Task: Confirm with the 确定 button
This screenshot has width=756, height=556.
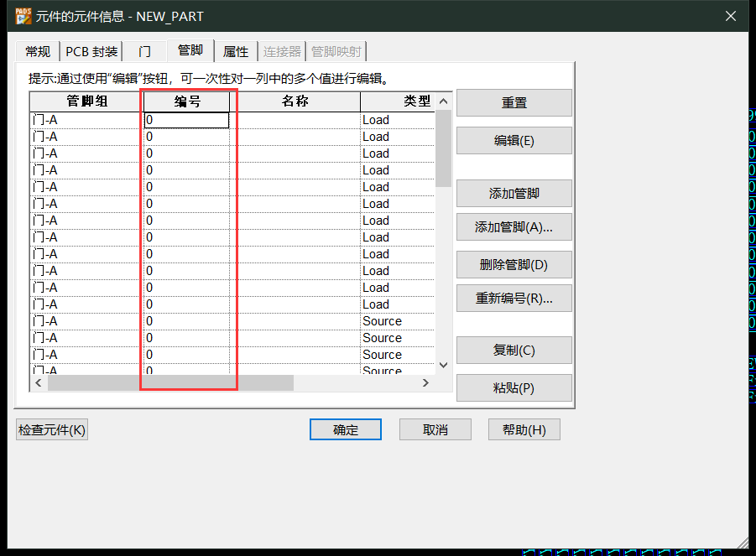Action: pos(346,429)
